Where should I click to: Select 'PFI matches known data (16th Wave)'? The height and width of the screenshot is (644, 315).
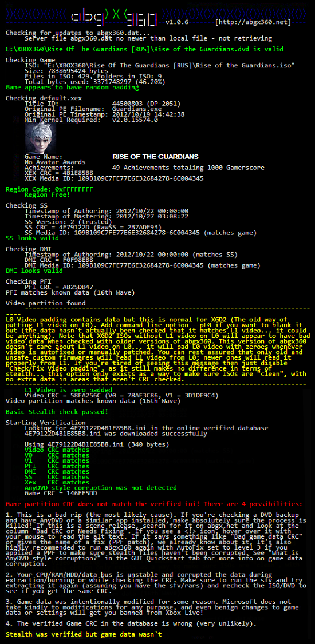point(70,292)
